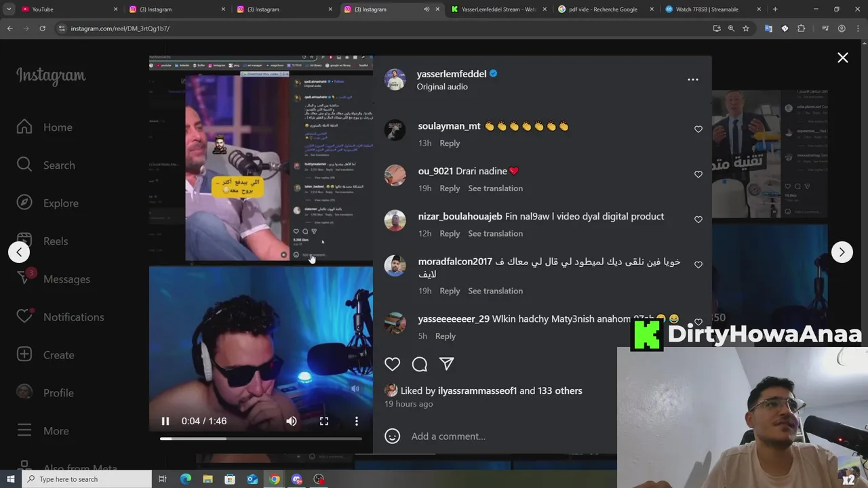Share the reel via paper plane icon
This screenshot has width=868, height=488.
point(446,364)
